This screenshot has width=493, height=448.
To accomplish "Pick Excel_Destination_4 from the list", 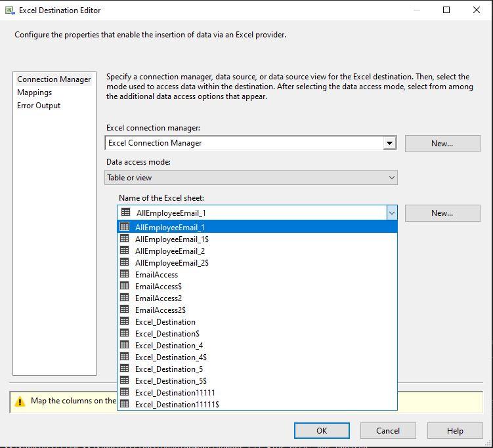I will click(x=257, y=345).
